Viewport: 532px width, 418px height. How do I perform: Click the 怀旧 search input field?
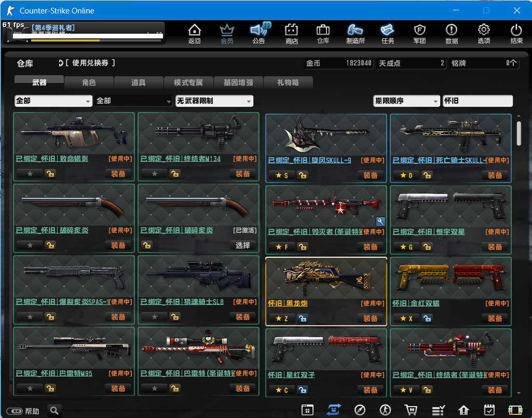coord(478,101)
